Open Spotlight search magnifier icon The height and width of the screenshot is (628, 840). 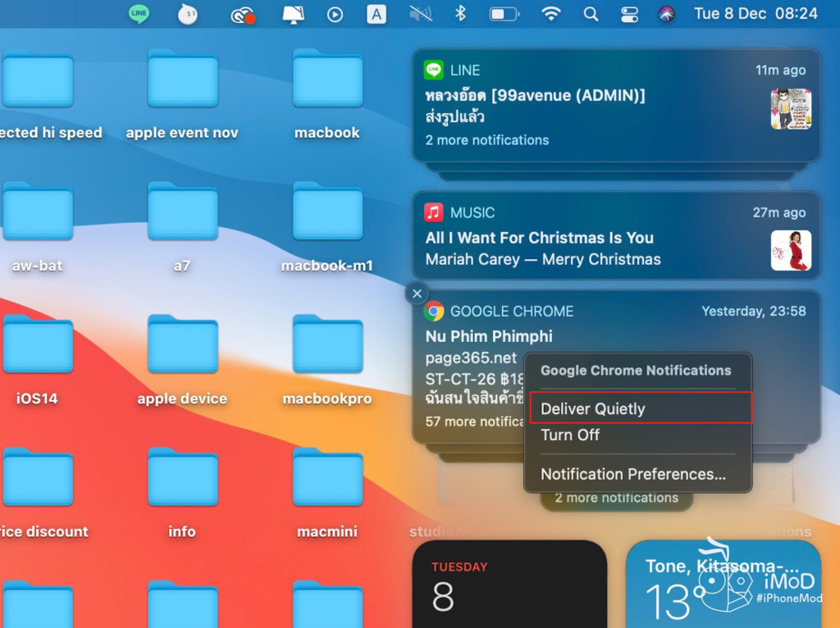click(591, 14)
